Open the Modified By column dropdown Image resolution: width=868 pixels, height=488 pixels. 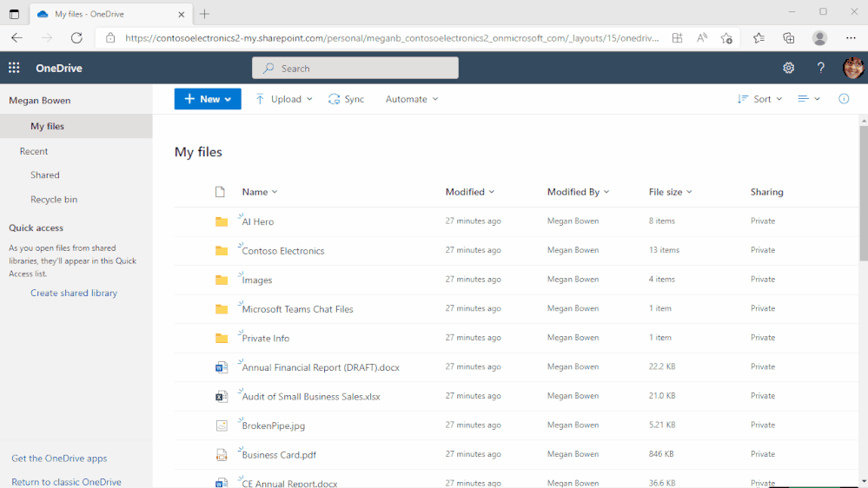[578, 192]
